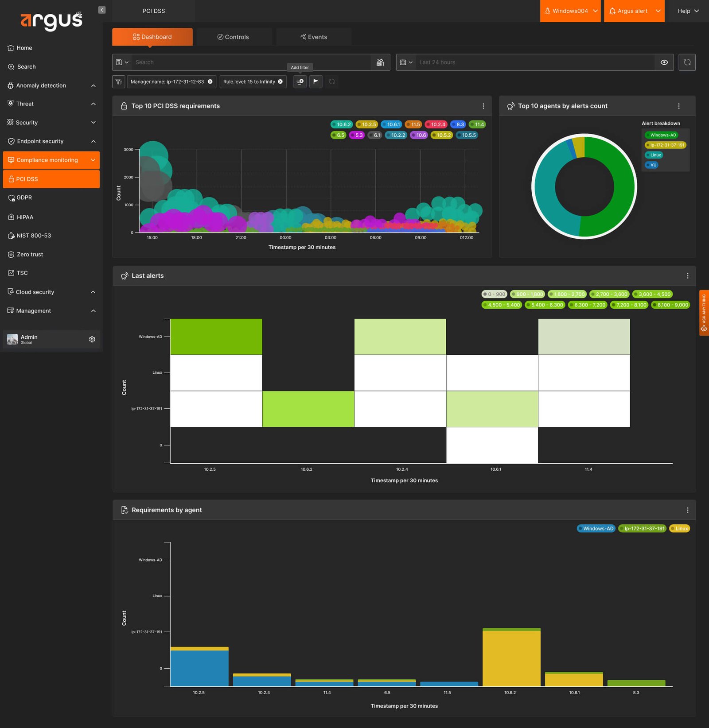Toggle the eye icon in time picker
Image resolution: width=709 pixels, height=728 pixels.
tap(664, 62)
